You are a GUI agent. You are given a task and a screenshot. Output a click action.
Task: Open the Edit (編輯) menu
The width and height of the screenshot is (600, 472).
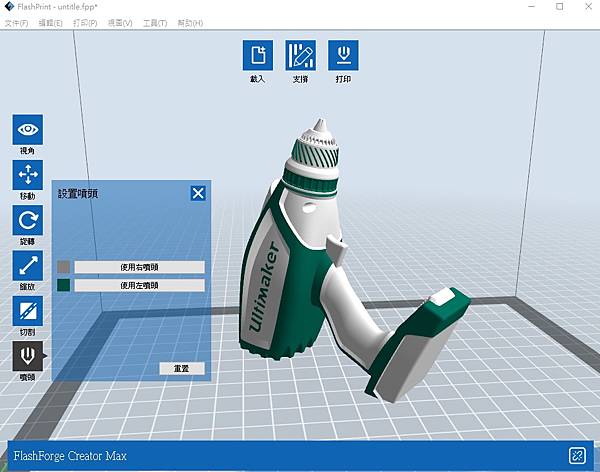pos(51,23)
